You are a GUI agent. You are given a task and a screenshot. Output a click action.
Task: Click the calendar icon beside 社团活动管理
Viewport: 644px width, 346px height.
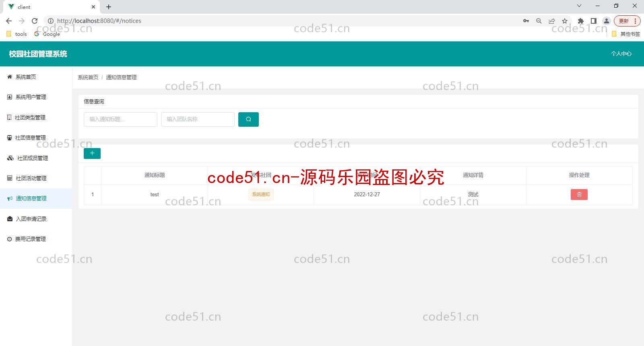pyautogui.click(x=10, y=178)
